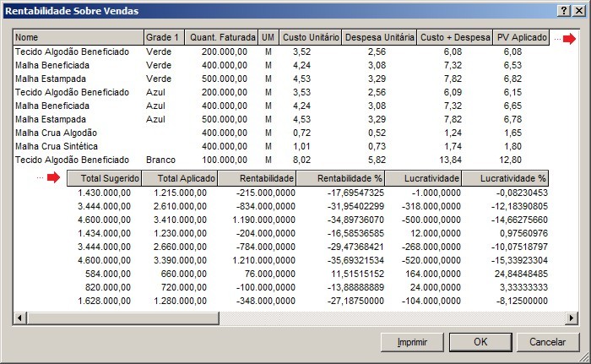Click the Total Sugerido column header
591x364 pixels.
tap(104, 178)
